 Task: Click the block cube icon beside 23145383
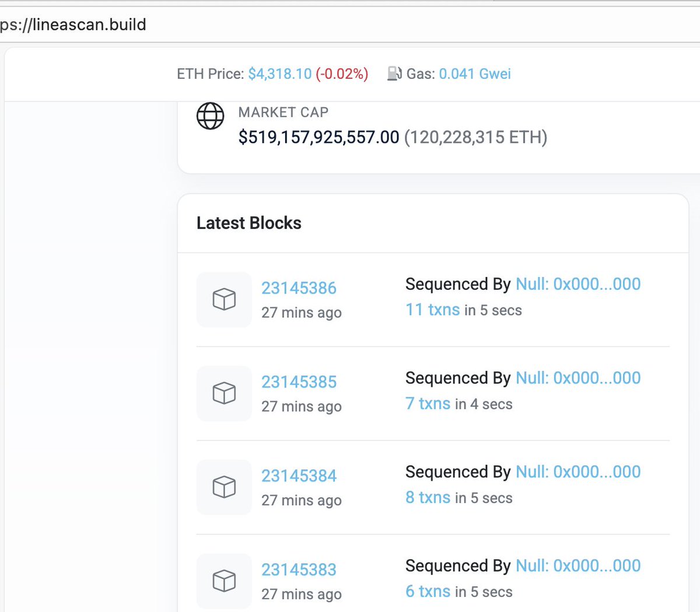coord(223,581)
